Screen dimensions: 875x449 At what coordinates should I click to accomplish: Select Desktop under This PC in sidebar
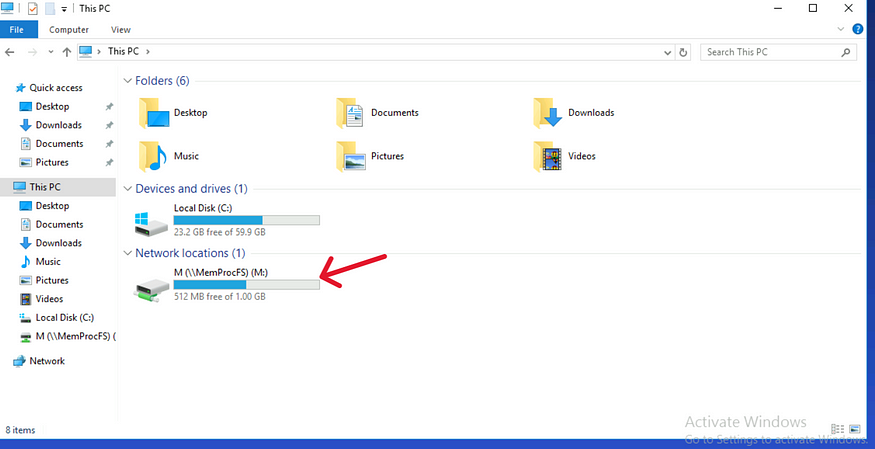[x=52, y=206]
